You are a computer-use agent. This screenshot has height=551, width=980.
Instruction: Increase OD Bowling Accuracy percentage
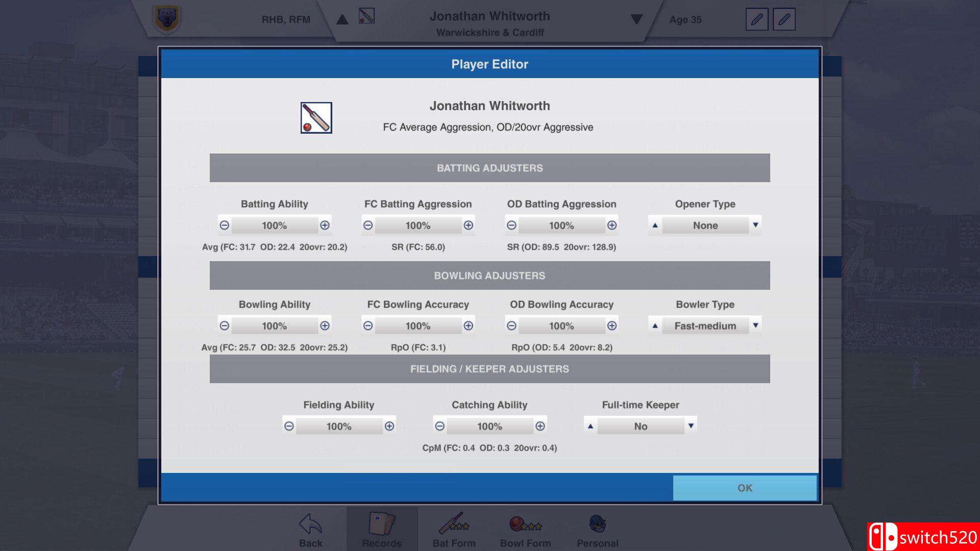[x=611, y=325]
